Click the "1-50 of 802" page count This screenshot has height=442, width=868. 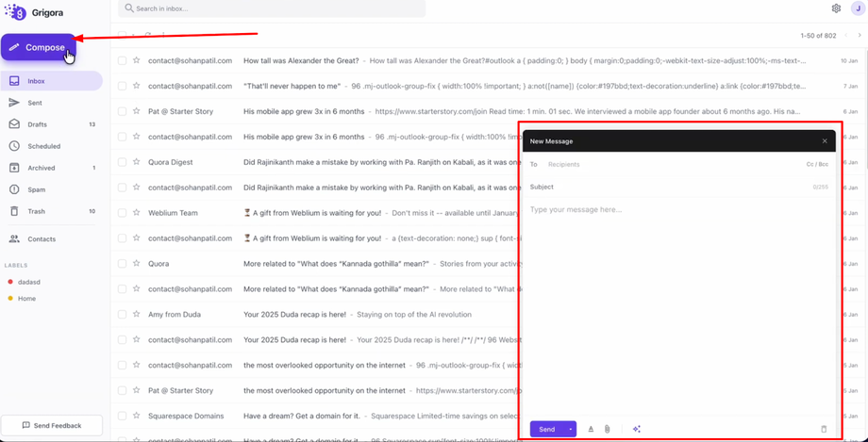click(x=818, y=36)
